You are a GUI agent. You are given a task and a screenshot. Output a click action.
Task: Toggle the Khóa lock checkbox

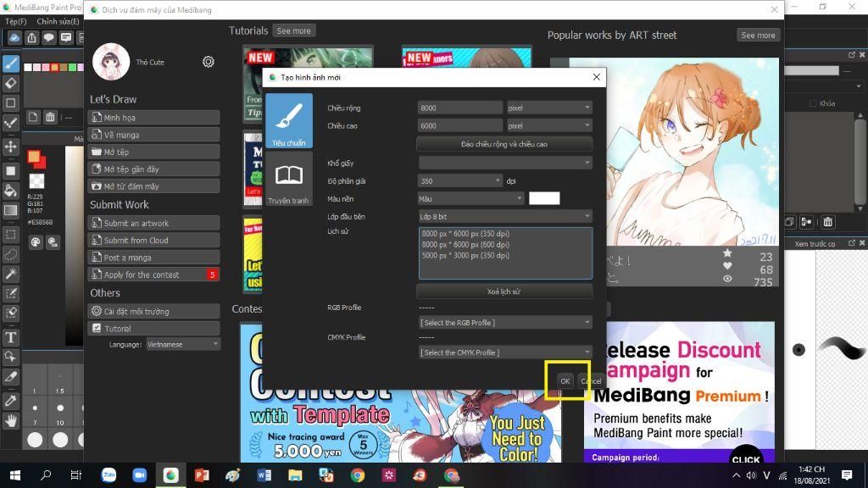(813, 103)
